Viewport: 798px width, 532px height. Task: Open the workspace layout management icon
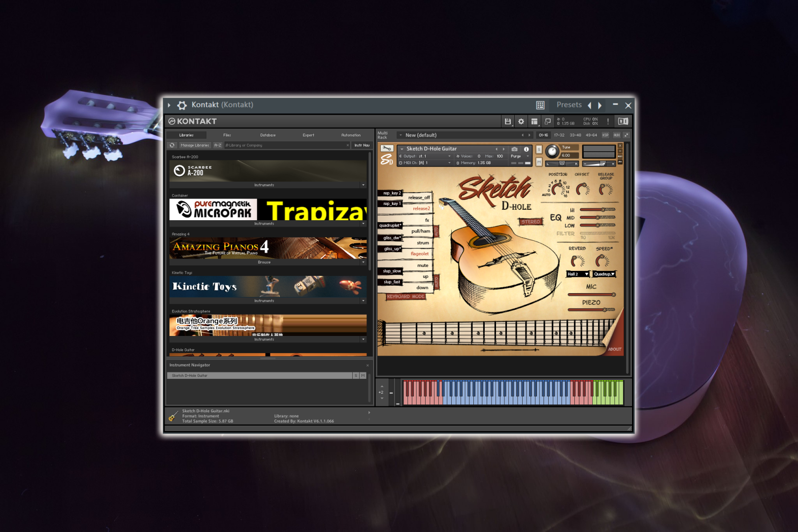coord(534,121)
